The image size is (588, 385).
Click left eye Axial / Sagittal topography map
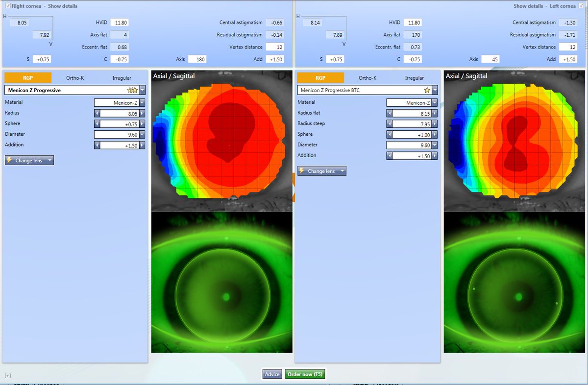pos(514,141)
